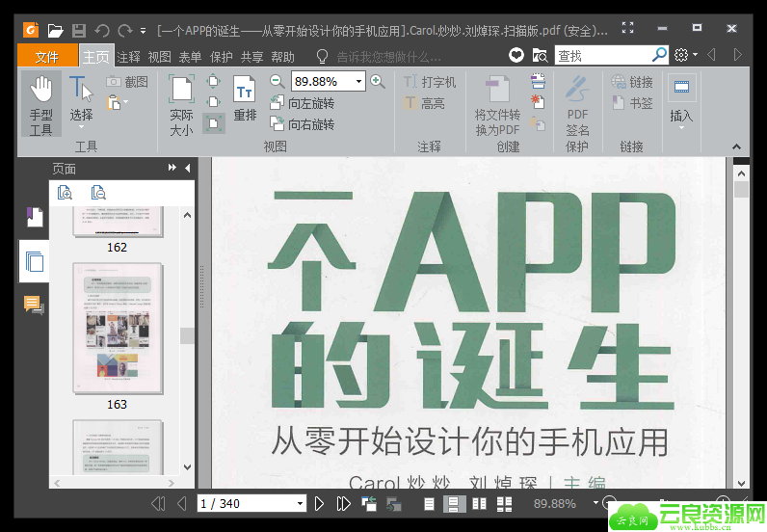Image resolution: width=767 pixels, height=532 pixels.
Task: Zoom in with the plus magnifier
Action: (x=377, y=81)
